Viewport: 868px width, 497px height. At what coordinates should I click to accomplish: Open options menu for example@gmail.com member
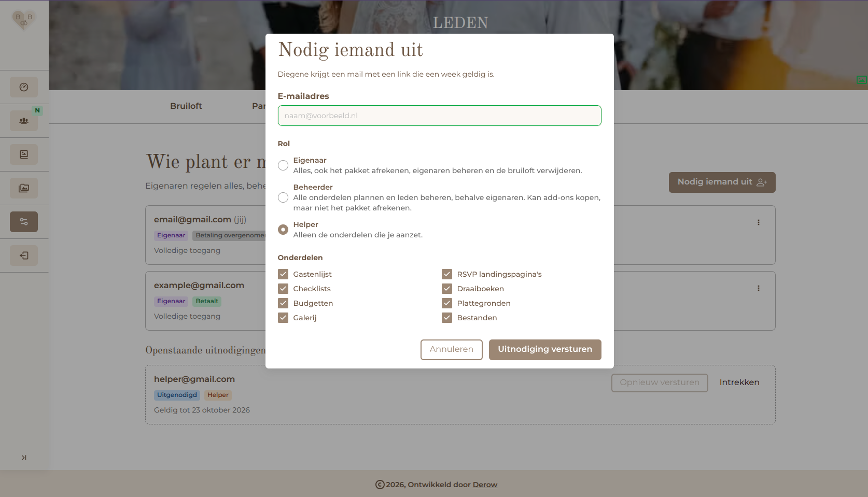point(758,288)
